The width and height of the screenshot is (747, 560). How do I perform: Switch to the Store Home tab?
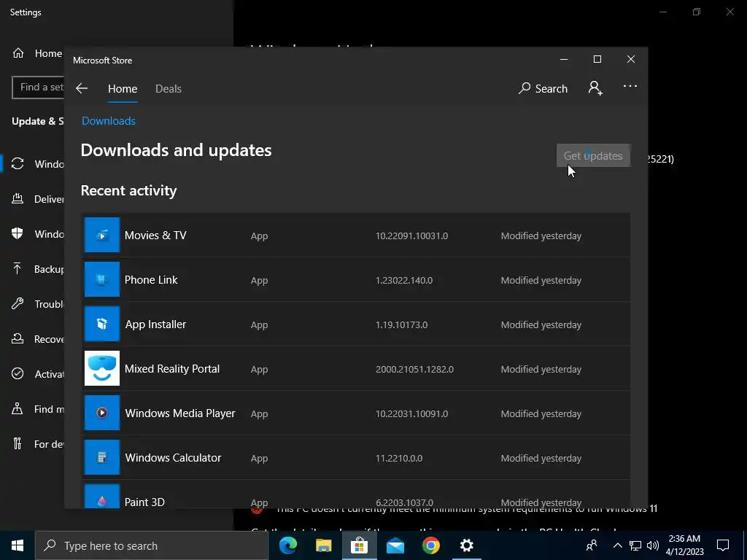[x=123, y=88]
